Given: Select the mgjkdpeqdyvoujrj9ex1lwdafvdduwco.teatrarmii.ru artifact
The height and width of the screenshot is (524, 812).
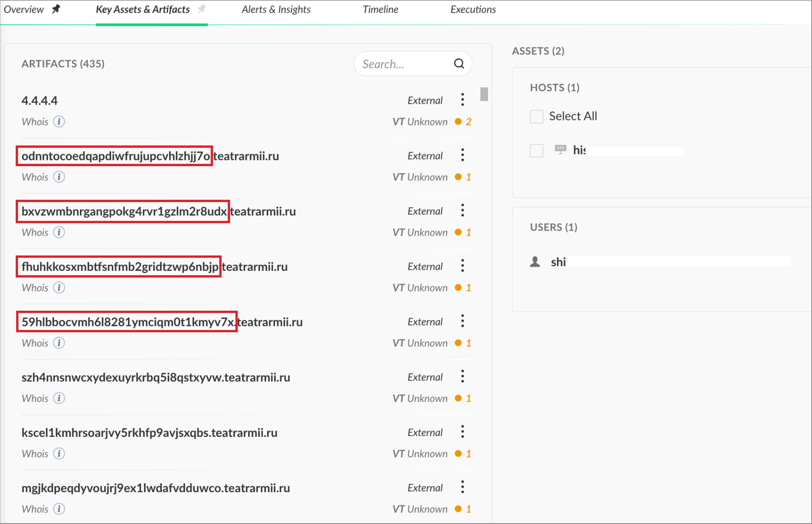Looking at the screenshot, I should pyautogui.click(x=156, y=488).
